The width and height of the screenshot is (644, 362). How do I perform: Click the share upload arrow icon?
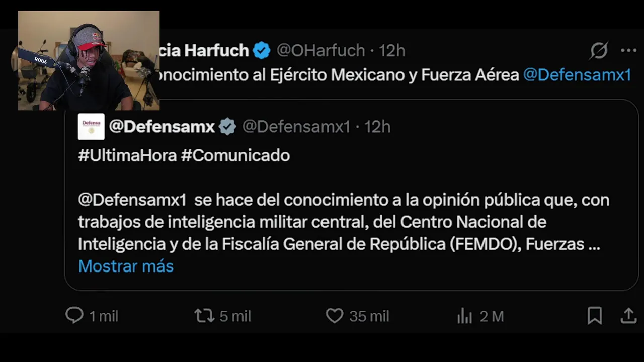628,316
